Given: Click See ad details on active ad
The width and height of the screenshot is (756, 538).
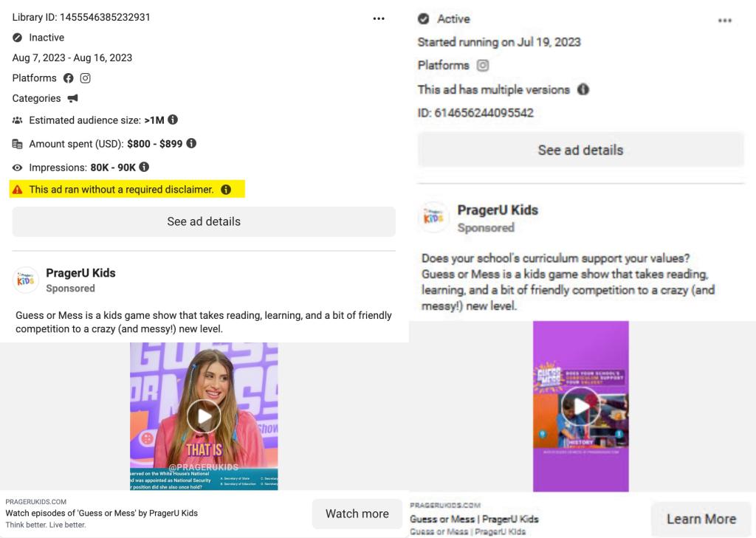Looking at the screenshot, I should point(580,150).
